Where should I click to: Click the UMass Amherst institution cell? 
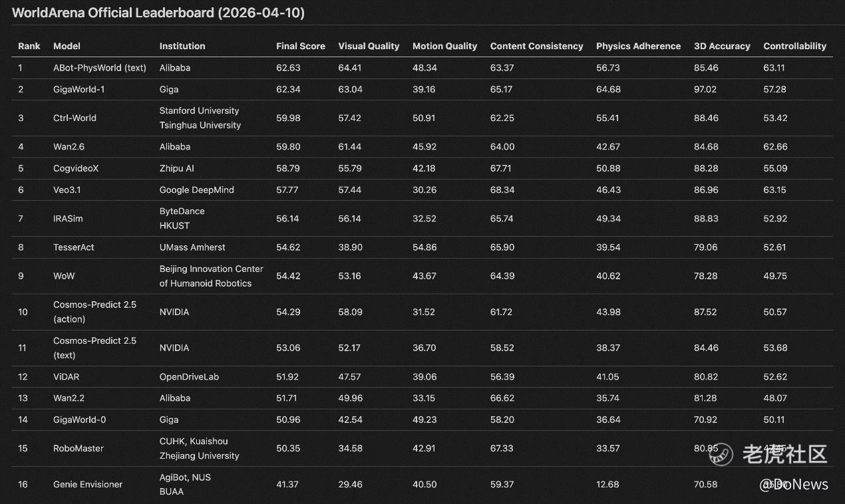tap(192, 247)
